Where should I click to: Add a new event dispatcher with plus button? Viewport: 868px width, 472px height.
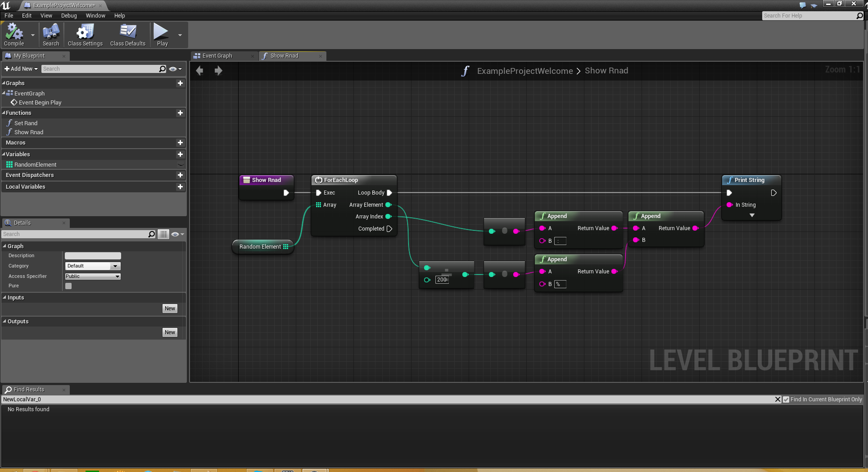[x=180, y=175]
